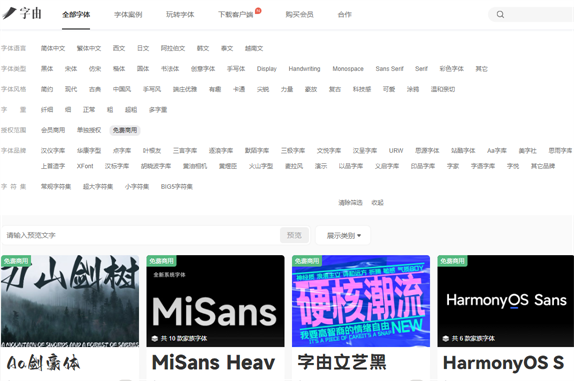This screenshot has width=574, height=381.
Task: Open the 全部字体 tab
Action: tap(76, 15)
